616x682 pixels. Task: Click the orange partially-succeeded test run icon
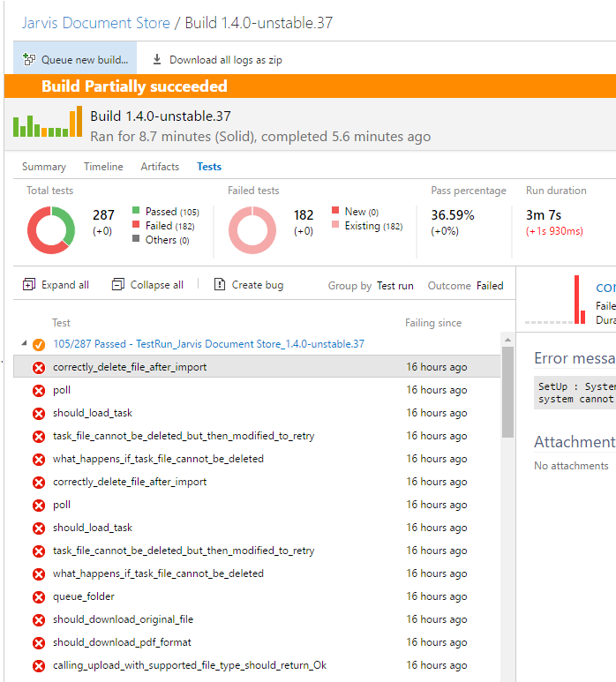(39, 344)
